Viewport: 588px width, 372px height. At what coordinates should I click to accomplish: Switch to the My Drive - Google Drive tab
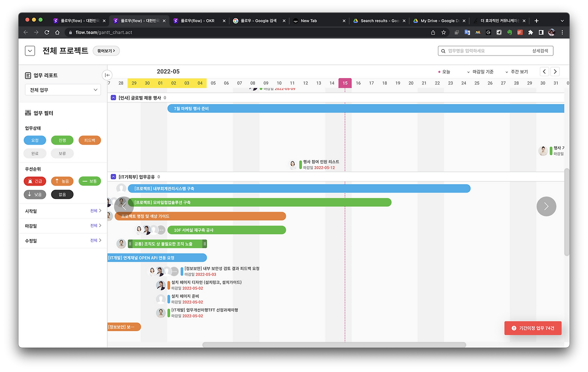pos(438,21)
